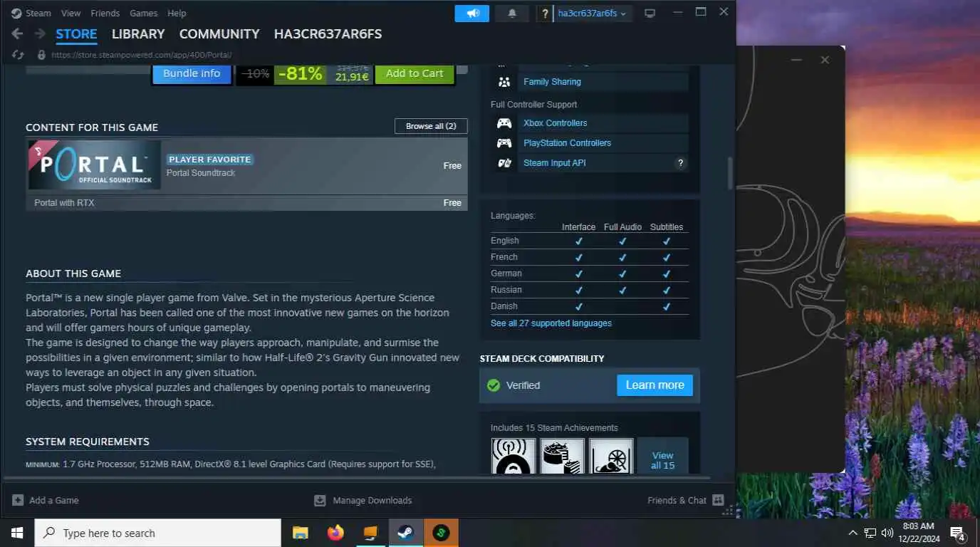Switch to the STORE tab

76,34
